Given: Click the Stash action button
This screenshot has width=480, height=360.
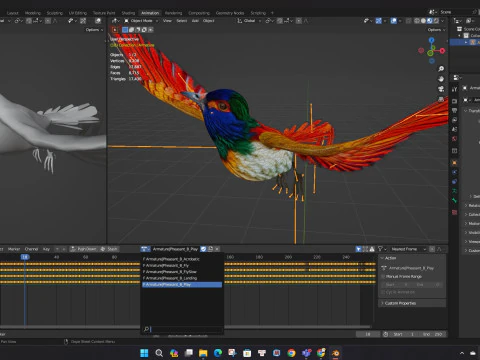Looking at the screenshot, I should coord(109,249).
